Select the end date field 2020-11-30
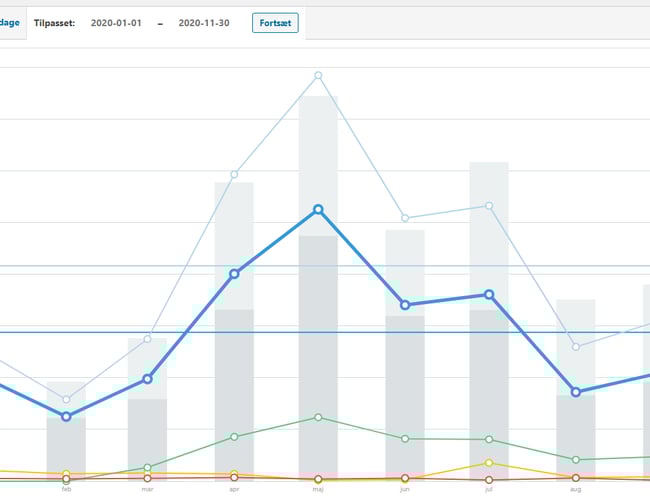The width and height of the screenshot is (650, 500). coord(204,23)
